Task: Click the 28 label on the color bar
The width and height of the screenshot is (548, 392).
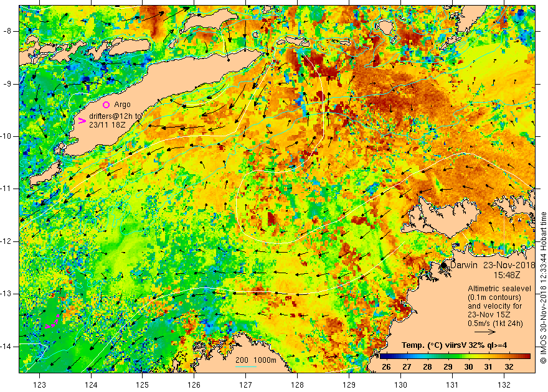Action: 427,367
